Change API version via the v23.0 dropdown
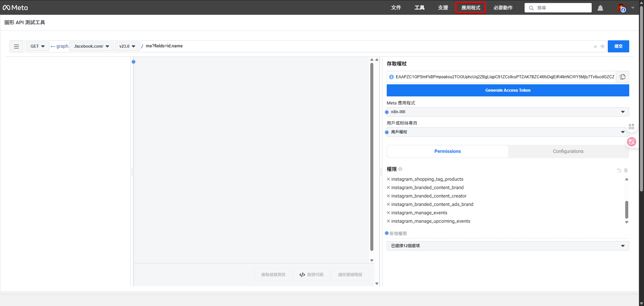 pos(127,46)
